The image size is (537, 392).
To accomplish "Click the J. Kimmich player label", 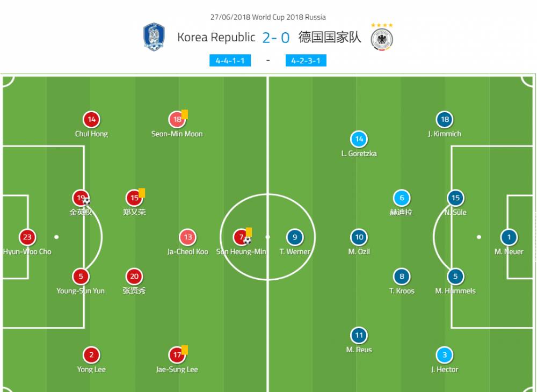I will pyautogui.click(x=445, y=134).
